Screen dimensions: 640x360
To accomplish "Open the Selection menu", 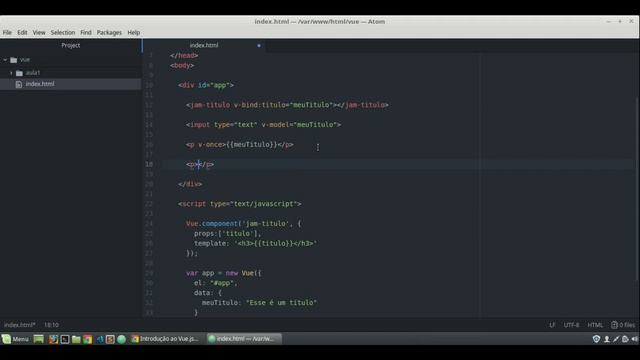I will click(62, 32).
